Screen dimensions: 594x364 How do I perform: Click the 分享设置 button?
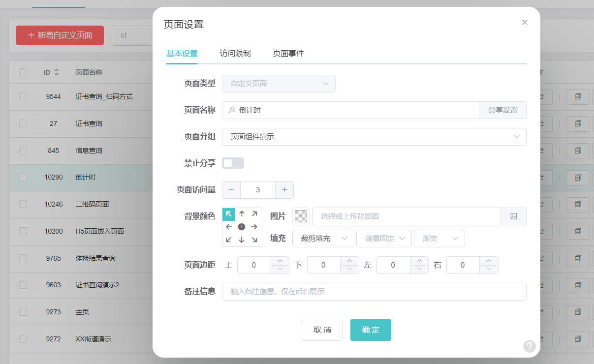pos(503,110)
